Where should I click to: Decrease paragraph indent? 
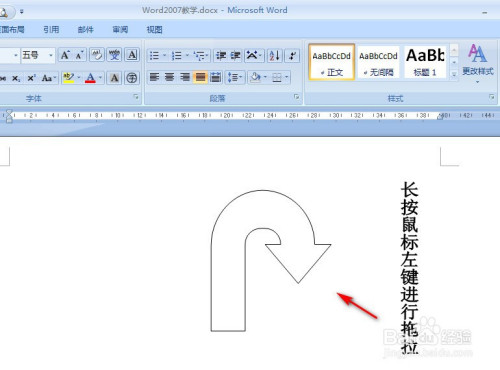pyautogui.click(x=221, y=56)
